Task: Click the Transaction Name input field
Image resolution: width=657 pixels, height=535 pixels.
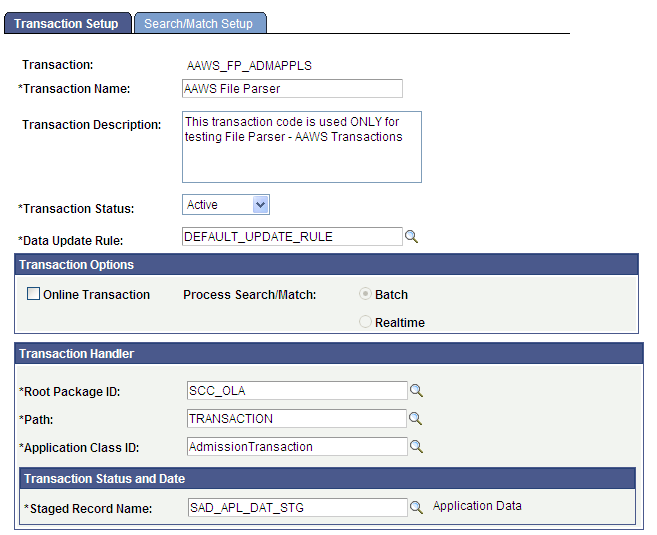Action: pyautogui.click(x=292, y=88)
